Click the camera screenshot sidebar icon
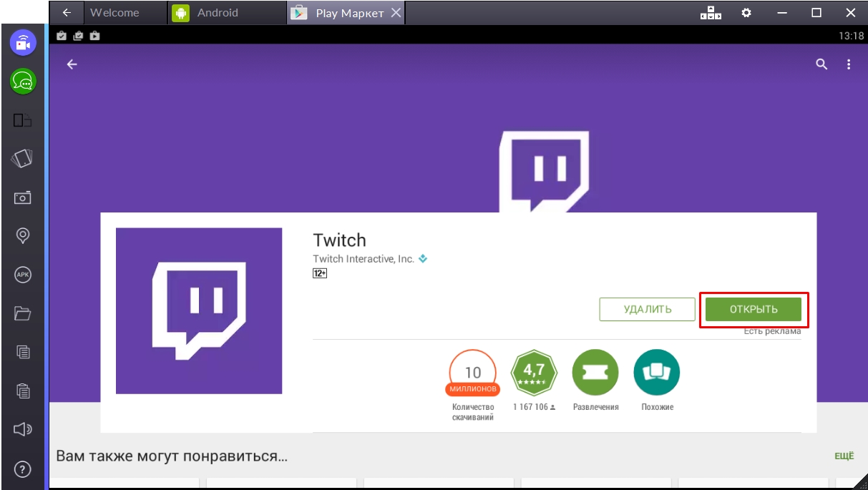This screenshot has height=490, width=868. click(x=23, y=197)
